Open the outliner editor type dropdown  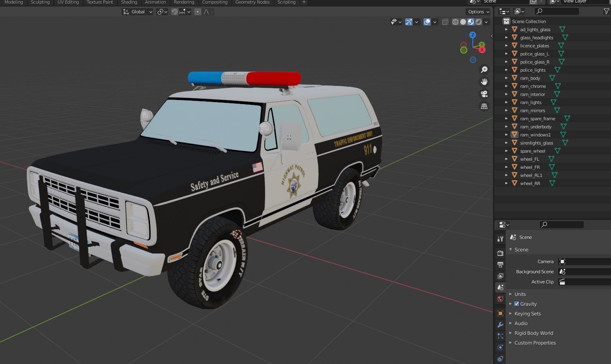click(504, 11)
